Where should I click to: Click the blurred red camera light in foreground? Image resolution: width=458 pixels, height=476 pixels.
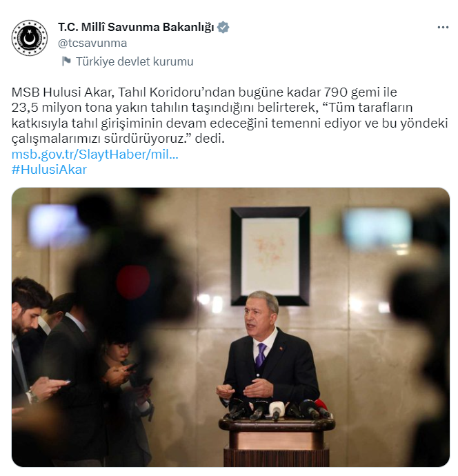coord(133,282)
